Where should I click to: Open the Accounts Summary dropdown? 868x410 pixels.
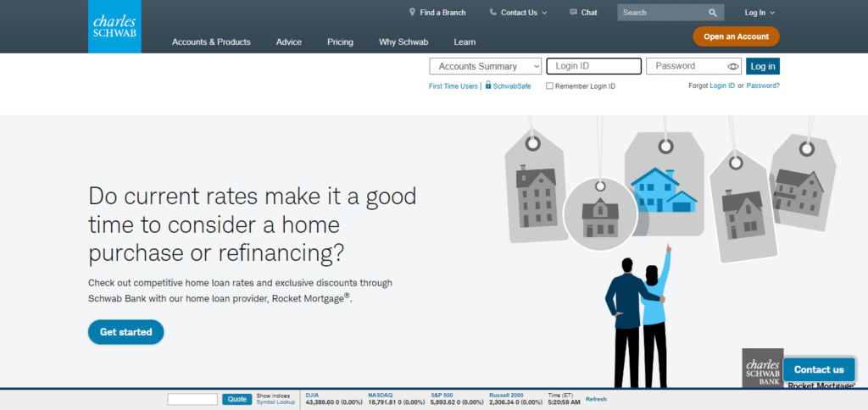point(486,66)
